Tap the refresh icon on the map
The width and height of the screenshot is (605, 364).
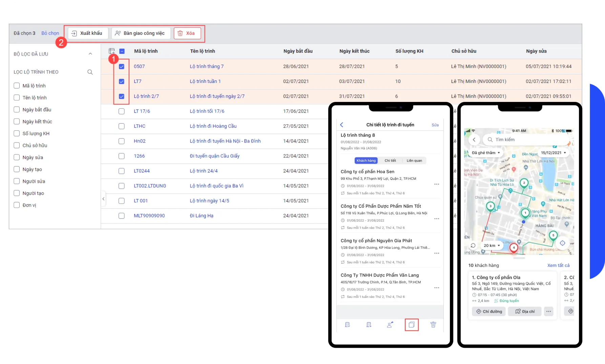[473, 245]
